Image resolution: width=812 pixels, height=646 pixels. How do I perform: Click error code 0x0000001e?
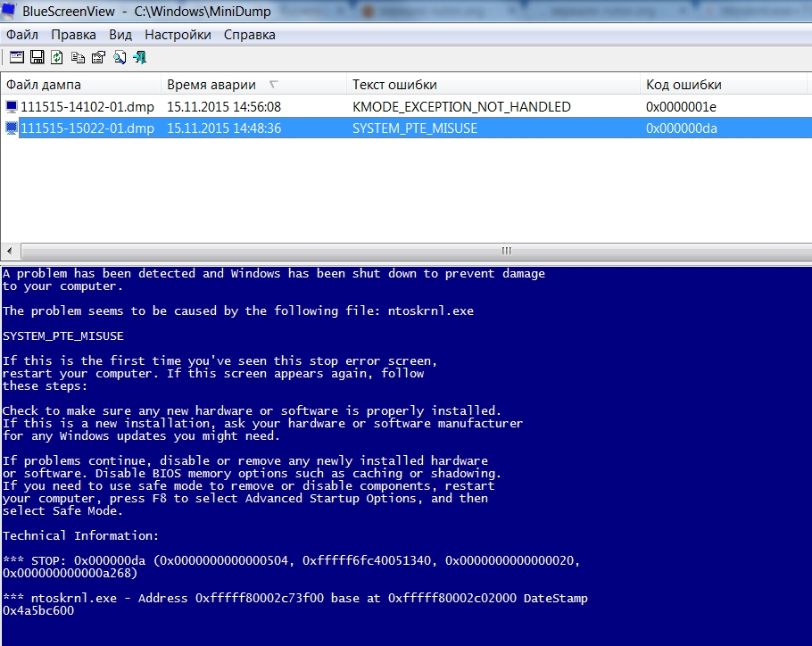(x=681, y=107)
